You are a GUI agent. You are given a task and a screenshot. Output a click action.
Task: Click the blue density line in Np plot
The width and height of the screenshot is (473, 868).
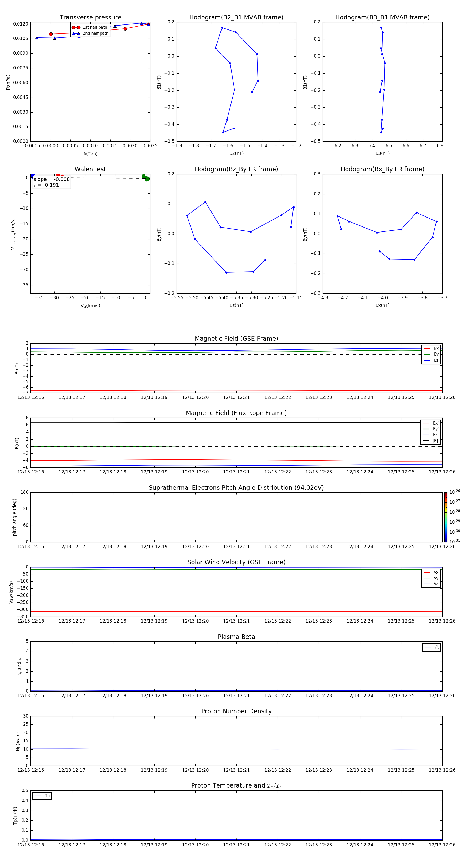[236, 749]
